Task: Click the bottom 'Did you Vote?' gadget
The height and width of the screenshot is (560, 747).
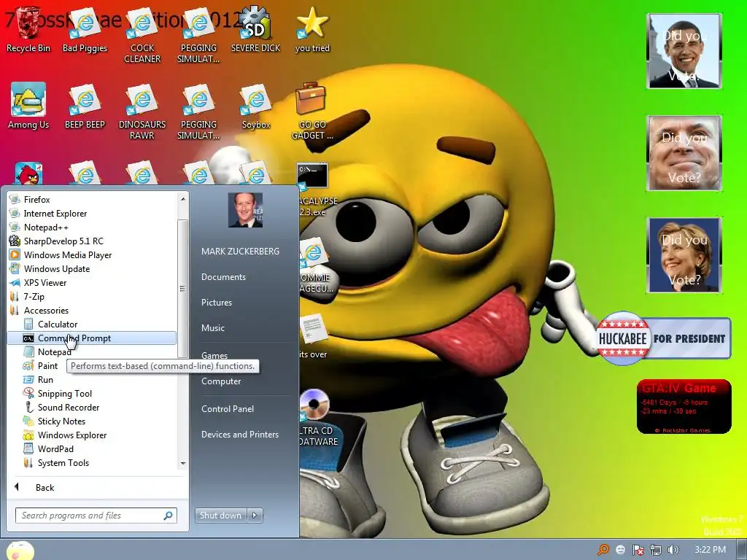Action: point(684,254)
